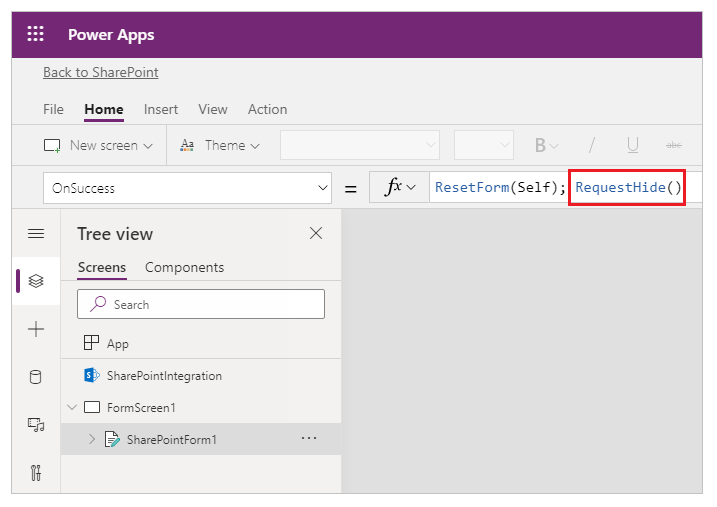Screen dimensions: 717x507
Task: Open Tree view layers icon
Action: pyautogui.click(x=36, y=282)
